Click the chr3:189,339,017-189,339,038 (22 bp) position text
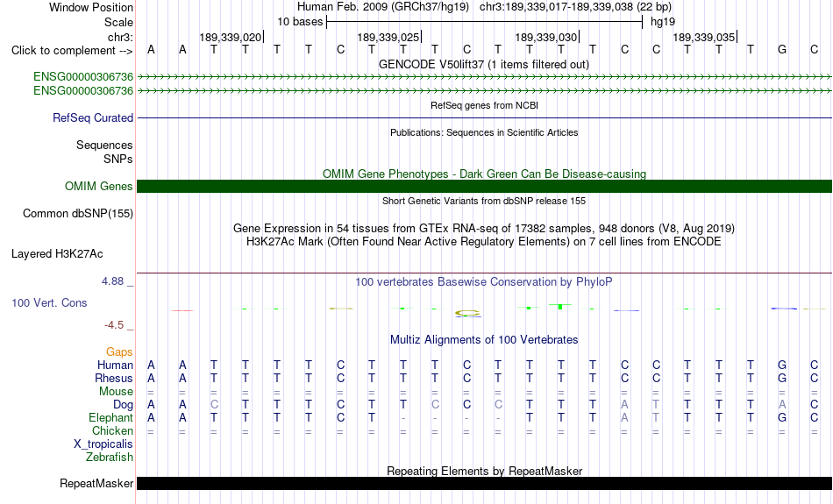Image resolution: width=833 pixels, height=504 pixels. click(575, 7)
